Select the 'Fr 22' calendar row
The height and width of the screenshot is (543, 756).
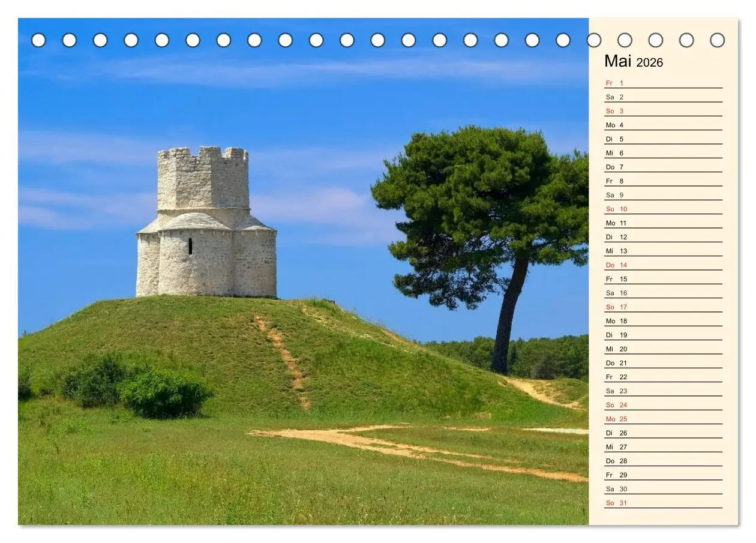click(x=663, y=377)
